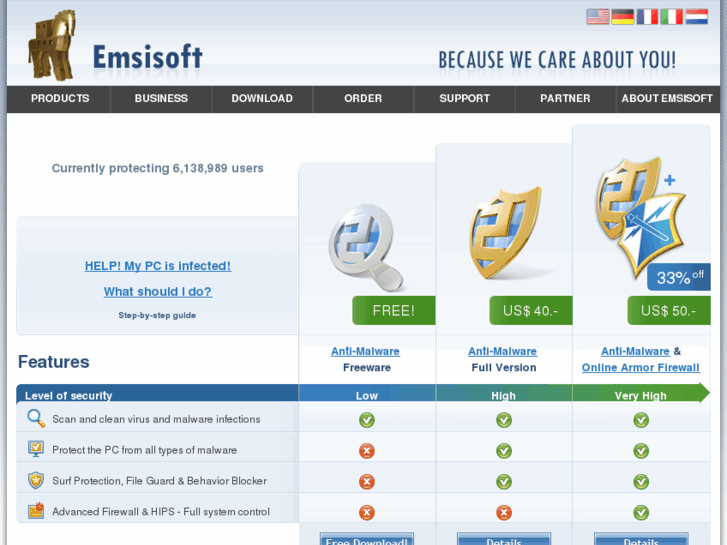Screen dimensions: 727x545
Task: Click Details button under Full Version column
Action: (x=504, y=539)
